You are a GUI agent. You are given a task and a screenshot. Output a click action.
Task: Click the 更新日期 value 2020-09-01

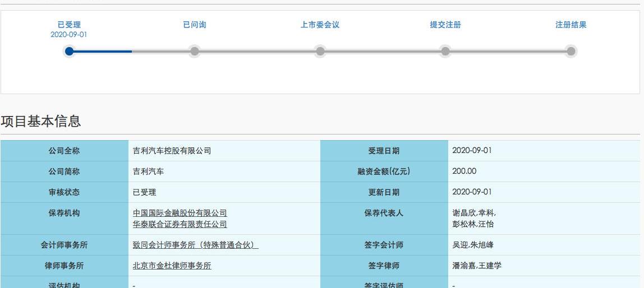[x=472, y=192]
